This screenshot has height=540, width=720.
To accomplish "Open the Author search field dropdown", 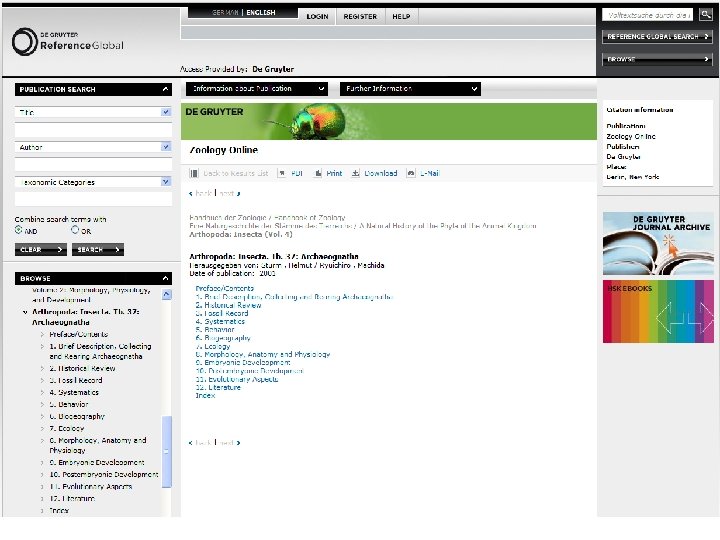I will pos(166,147).
